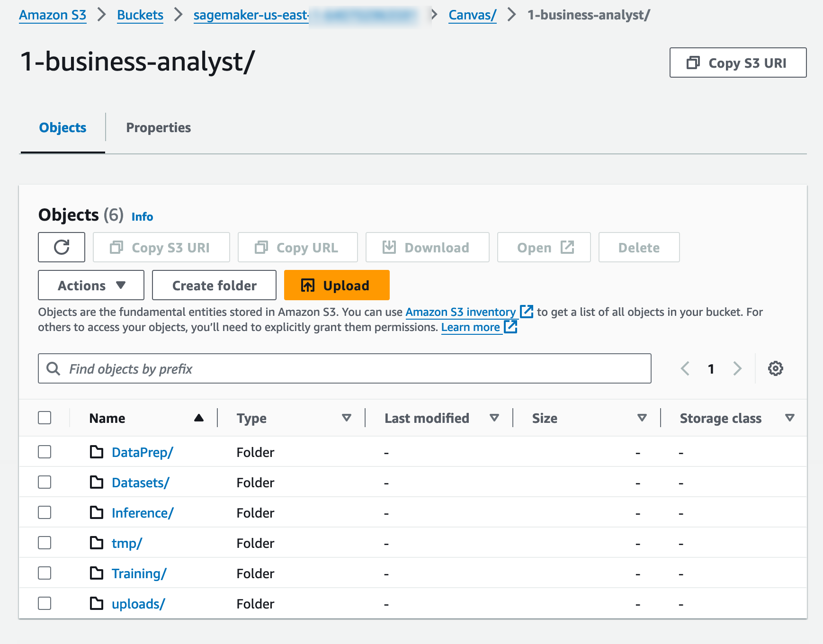Toggle the select-all checkbox in table header
823x644 pixels.
(45, 418)
